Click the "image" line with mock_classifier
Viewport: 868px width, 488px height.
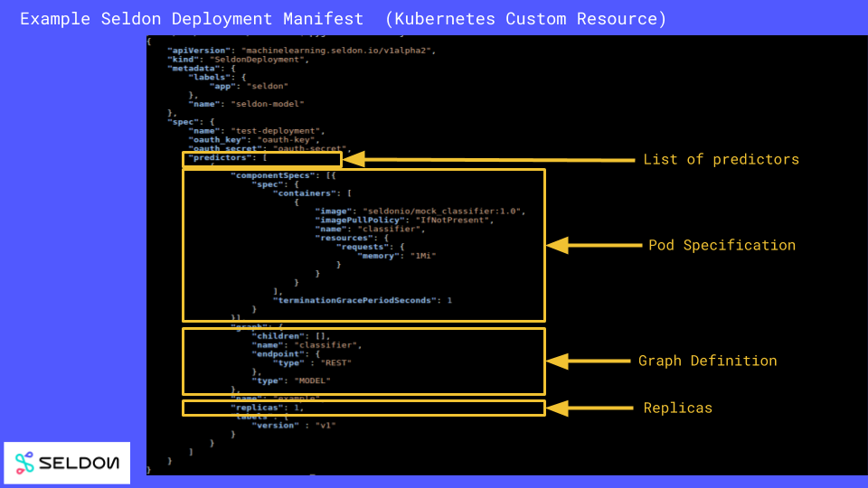420,211
